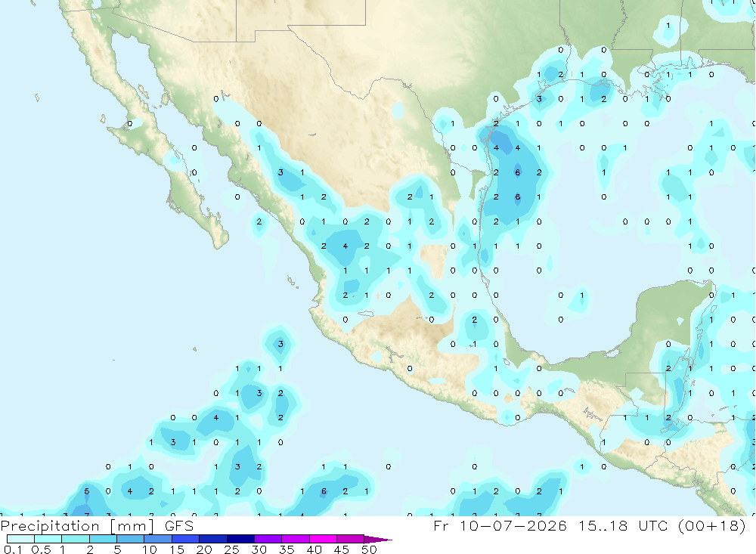
Task: Click the legend tick label '10'
Action: [x=150, y=549]
